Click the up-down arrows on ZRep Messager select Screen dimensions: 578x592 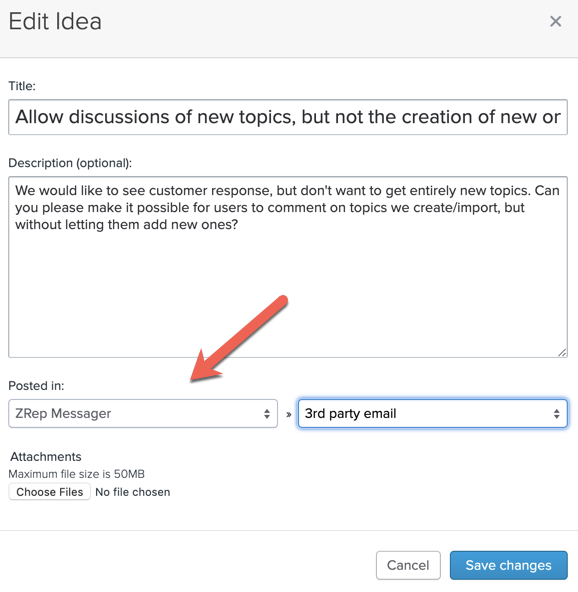coord(267,414)
